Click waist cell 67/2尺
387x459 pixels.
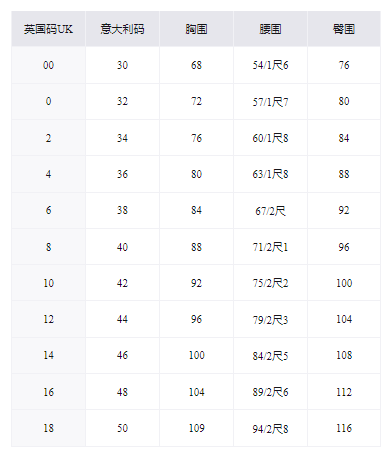click(x=270, y=210)
